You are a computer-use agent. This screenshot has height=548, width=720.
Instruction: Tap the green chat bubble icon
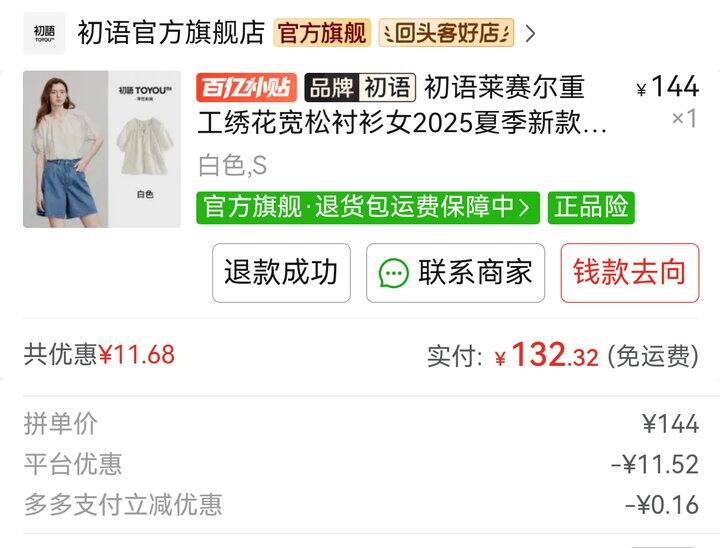pos(394,273)
